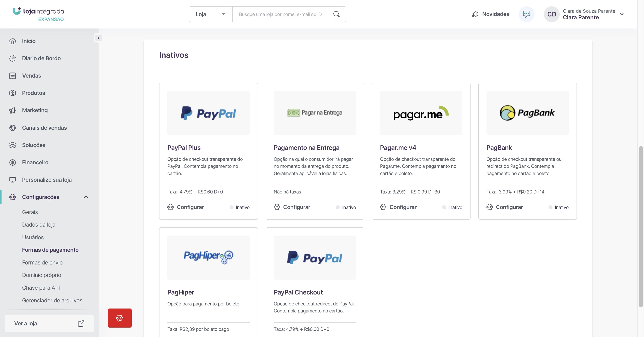The height and width of the screenshot is (337, 644).
Task: Toggle PagBank Inativo status indicator
Action: pos(550,207)
